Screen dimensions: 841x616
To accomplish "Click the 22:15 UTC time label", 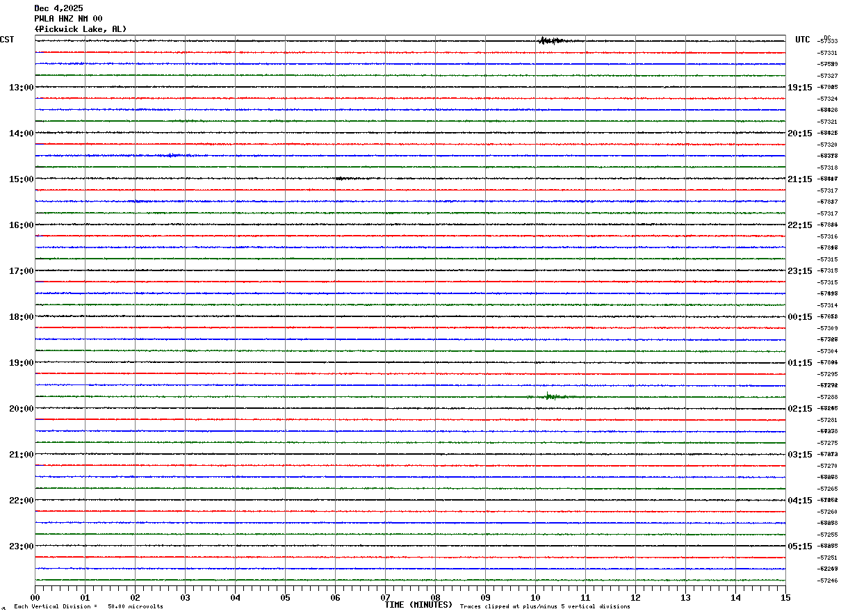I will [799, 225].
